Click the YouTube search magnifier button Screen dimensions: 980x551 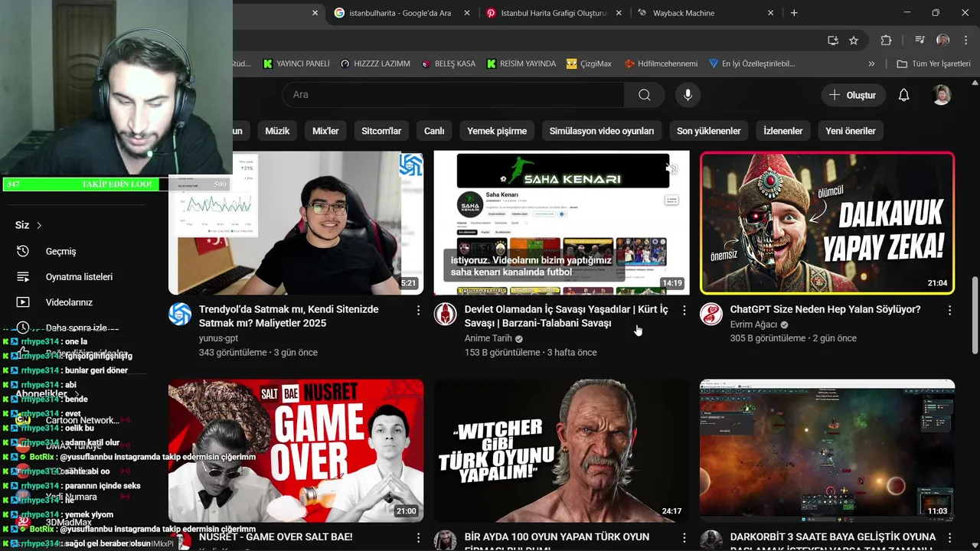point(644,95)
